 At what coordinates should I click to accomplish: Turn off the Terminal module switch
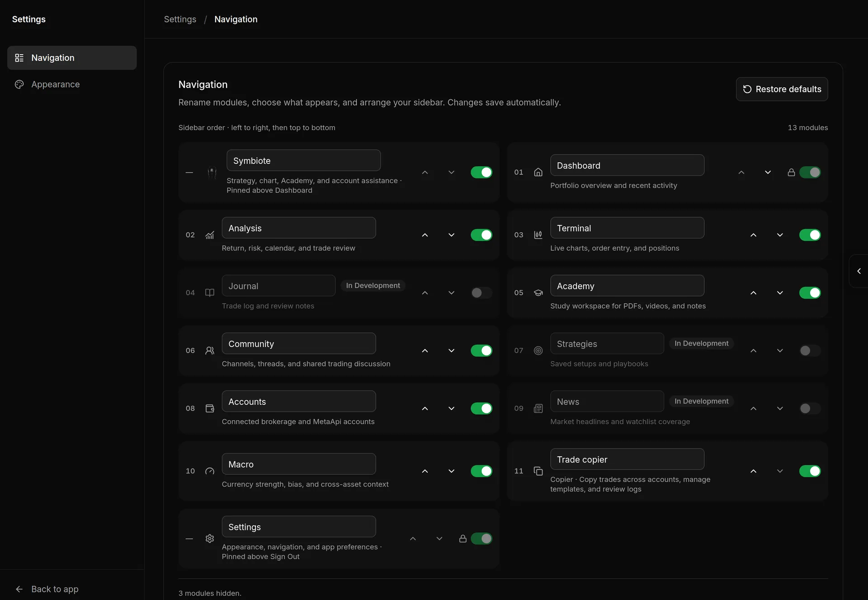click(810, 235)
